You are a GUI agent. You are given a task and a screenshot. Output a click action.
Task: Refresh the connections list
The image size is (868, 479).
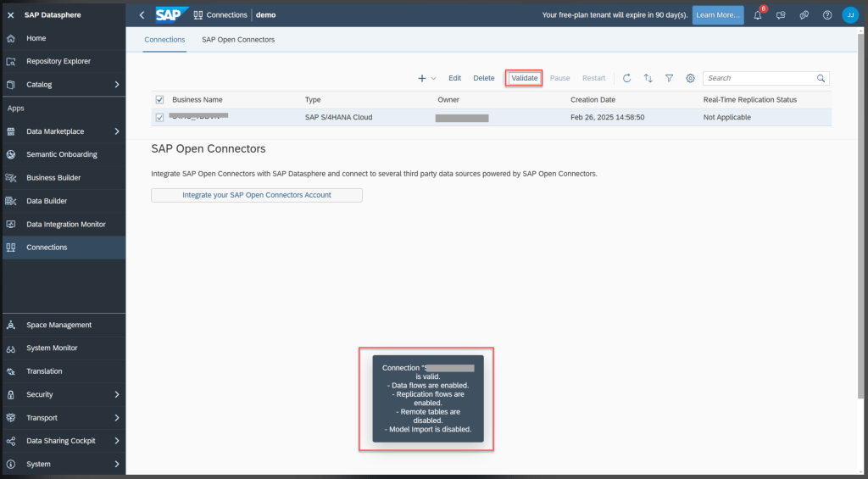pyautogui.click(x=626, y=78)
